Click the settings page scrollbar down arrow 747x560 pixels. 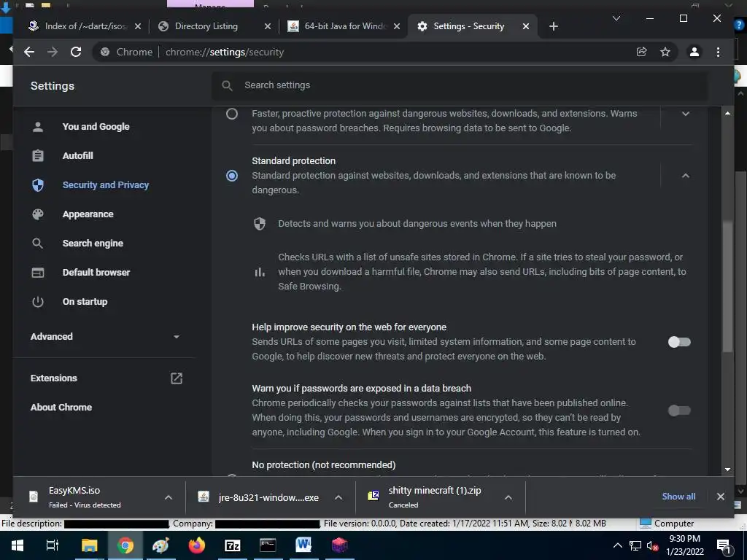(x=727, y=470)
